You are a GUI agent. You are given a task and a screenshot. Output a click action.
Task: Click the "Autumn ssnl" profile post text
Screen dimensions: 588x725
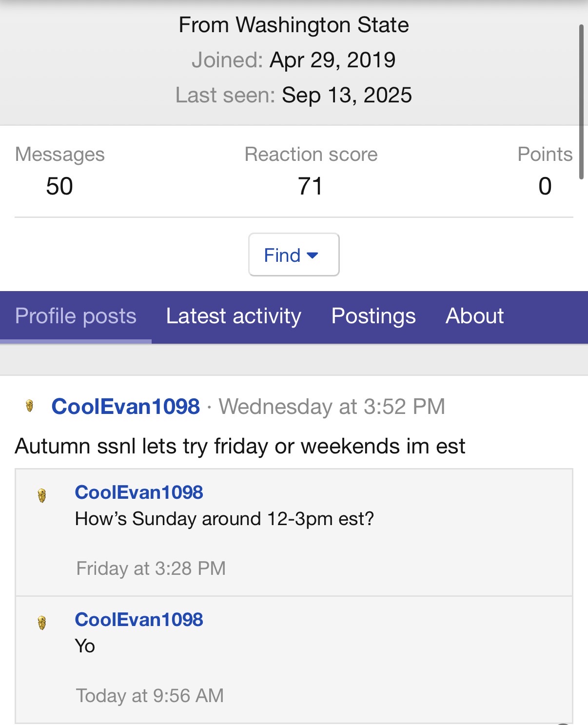[x=240, y=446]
